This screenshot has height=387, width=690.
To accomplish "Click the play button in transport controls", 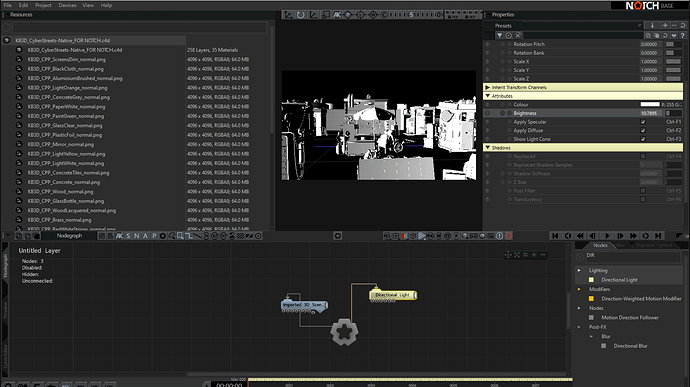I will click(x=607, y=236).
